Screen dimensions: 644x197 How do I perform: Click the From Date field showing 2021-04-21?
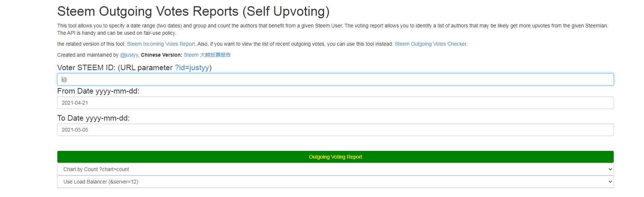[x=335, y=103]
